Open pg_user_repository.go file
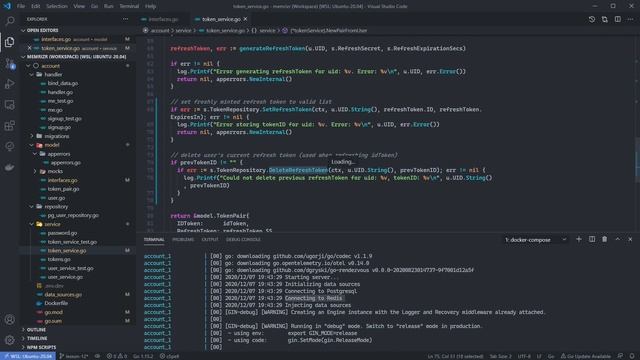Viewport: 640px width, 360px height. click(x=73, y=216)
